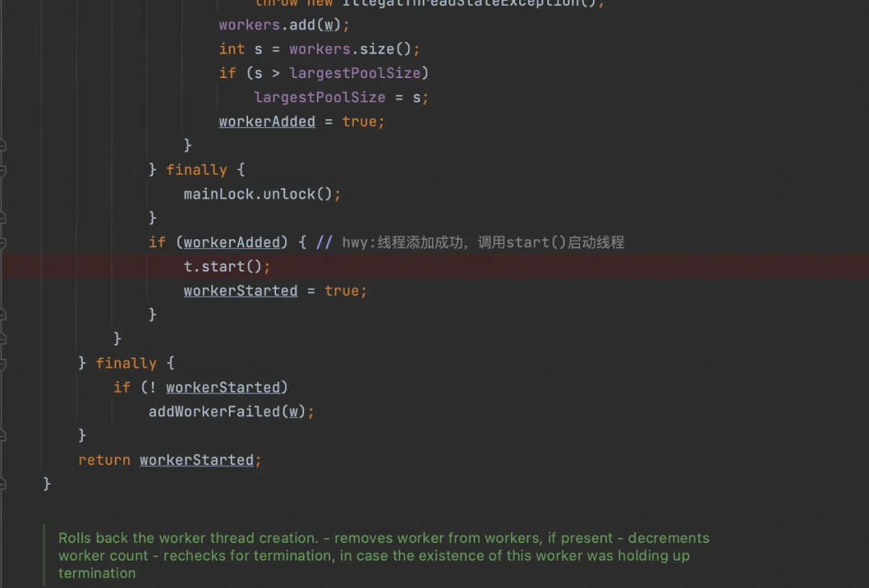Click the "addWorkerFailed(w);" call
Viewport: 869px width, 588px height.
(x=231, y=412)
